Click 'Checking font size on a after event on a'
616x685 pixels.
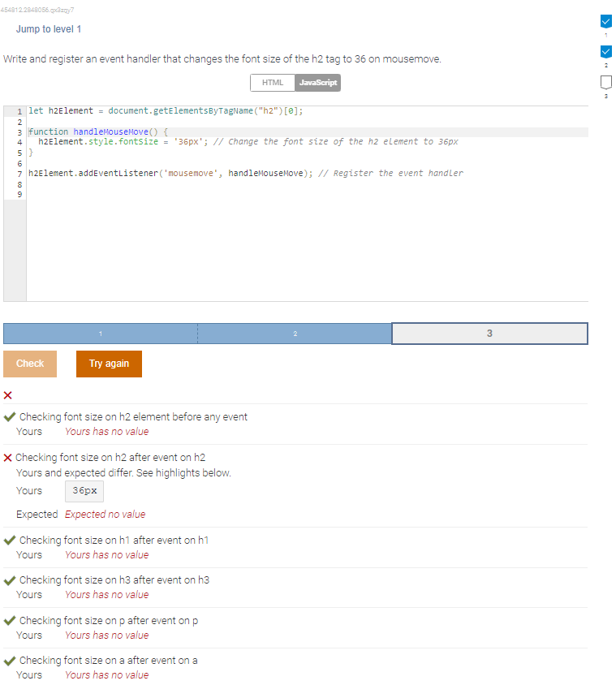click(x=109, y=661)
